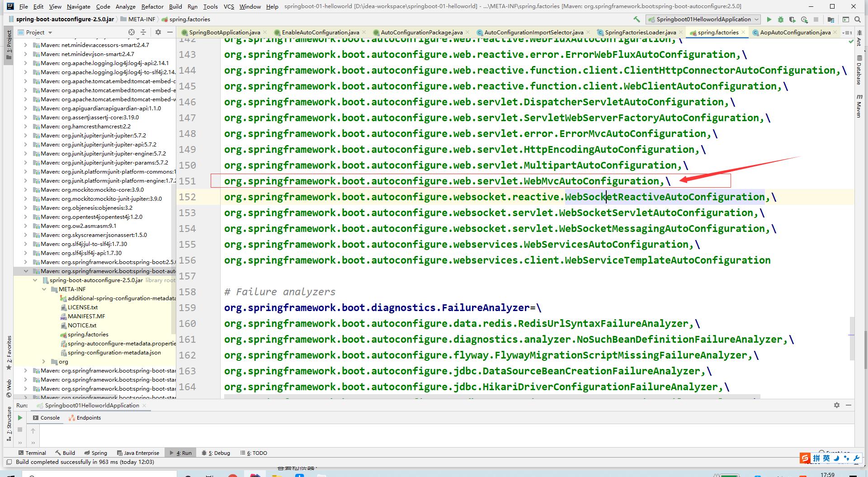Click the Search Everywhere magnifier
This screenshot has height=477, width=868.
point(858,19)
